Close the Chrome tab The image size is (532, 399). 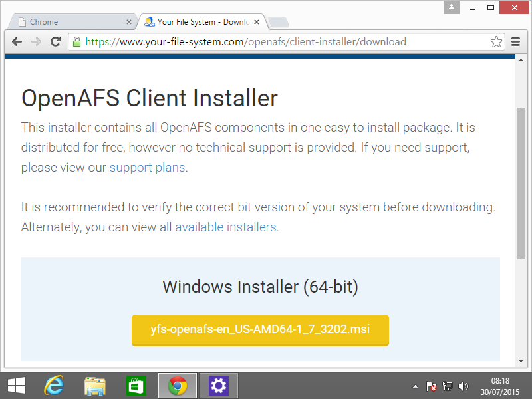click(128, 22)
